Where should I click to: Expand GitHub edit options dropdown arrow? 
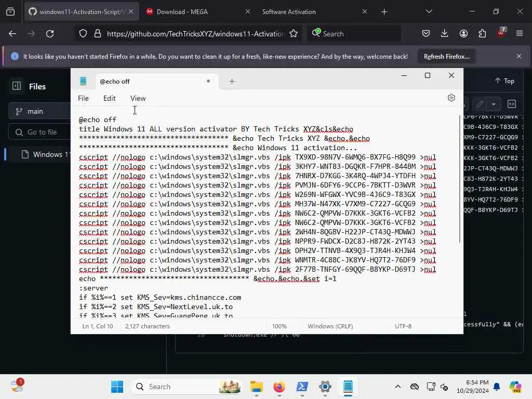pyautogui.click(x=494, y=104)
